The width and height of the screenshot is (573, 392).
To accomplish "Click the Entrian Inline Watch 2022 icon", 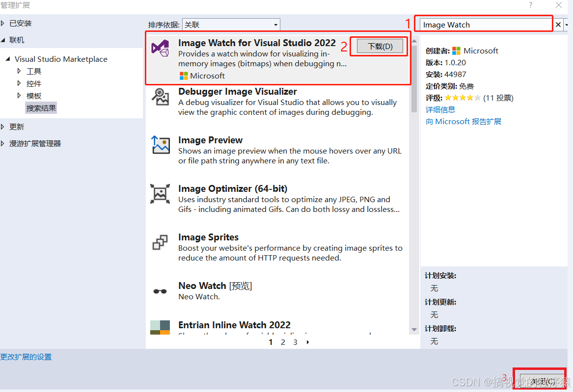I will (160, 326).
